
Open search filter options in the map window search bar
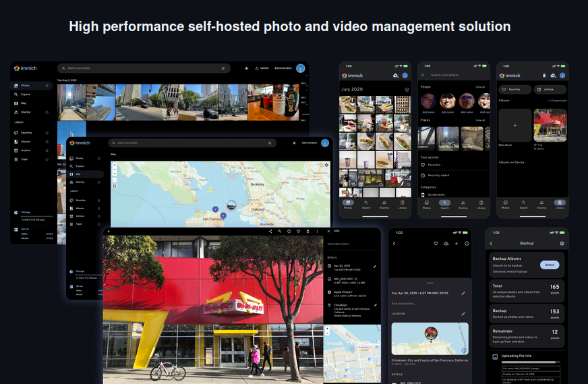tap(270, 143)
